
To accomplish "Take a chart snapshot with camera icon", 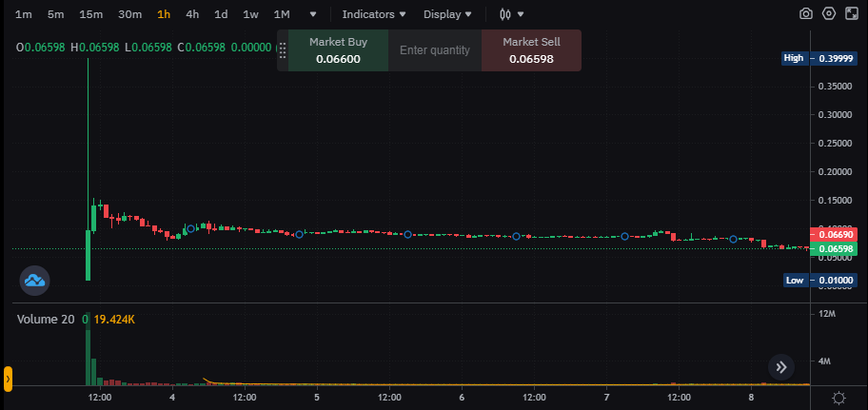I will tap(806, 14).
